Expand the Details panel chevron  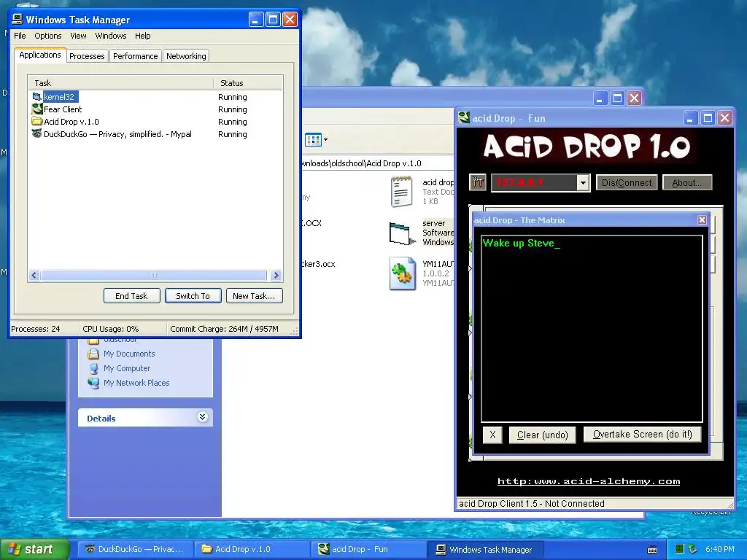203,417
